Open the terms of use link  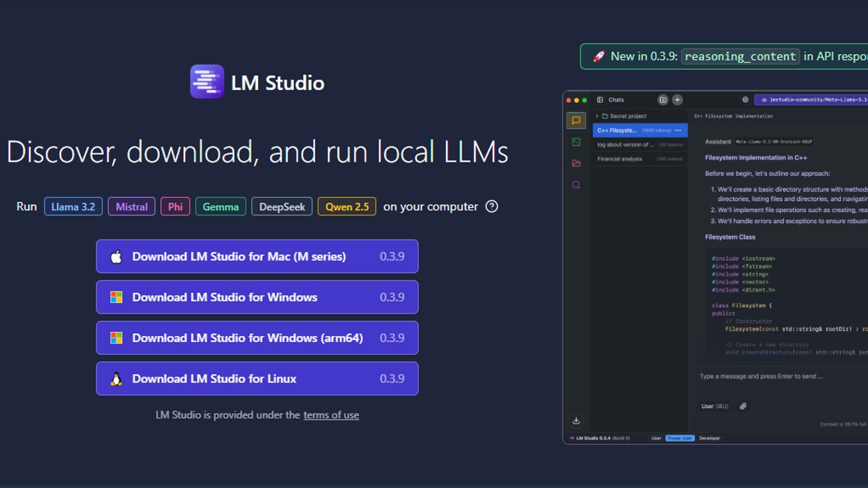[330, 415]
